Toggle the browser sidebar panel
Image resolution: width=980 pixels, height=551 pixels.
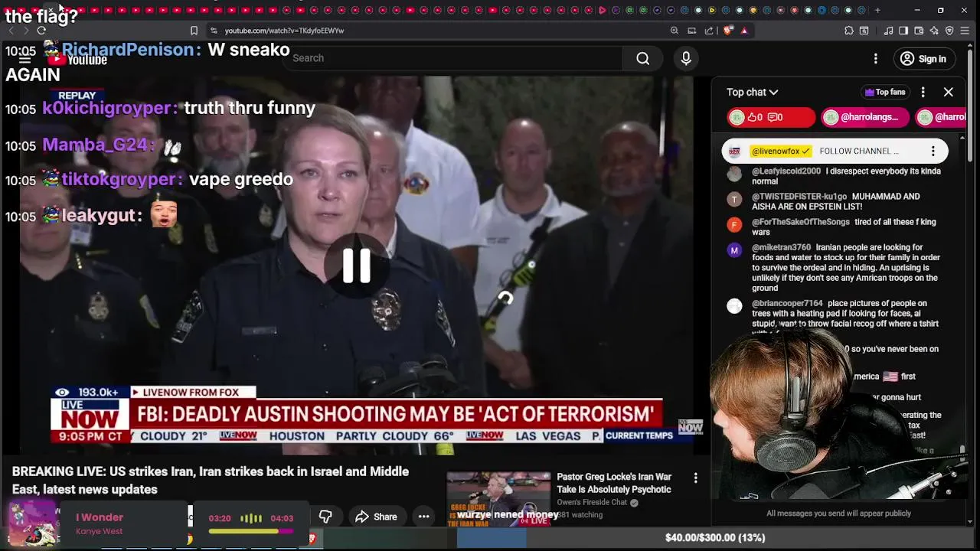point(903,31)
